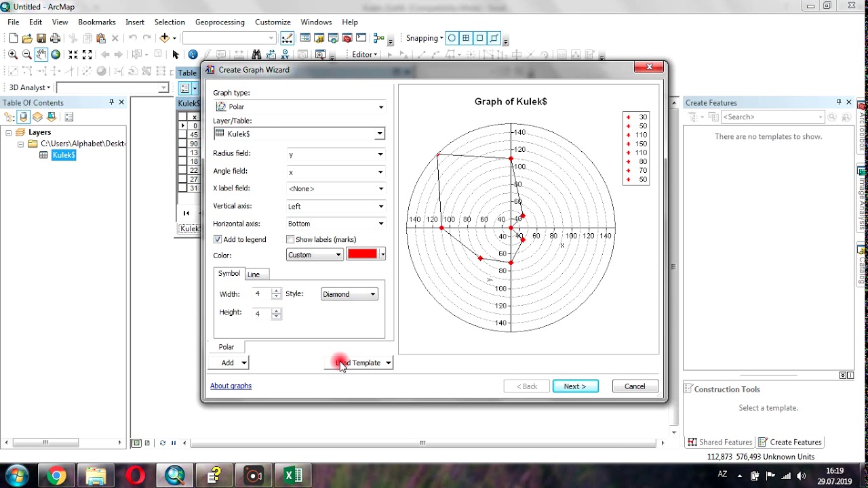Click the Fixed Zoom In icon
Viewport: 868px width, 488px height.
(x=73, y=54)
